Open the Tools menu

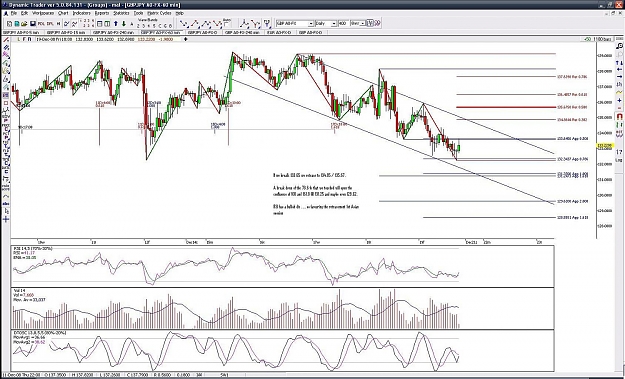tap(138, 13)
